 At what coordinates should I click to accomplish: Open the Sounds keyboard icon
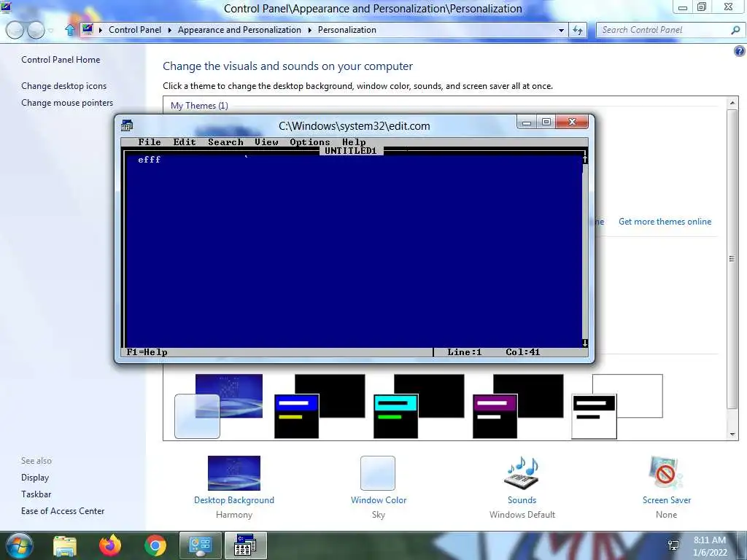pyautogui.click(x=522, y=472)
